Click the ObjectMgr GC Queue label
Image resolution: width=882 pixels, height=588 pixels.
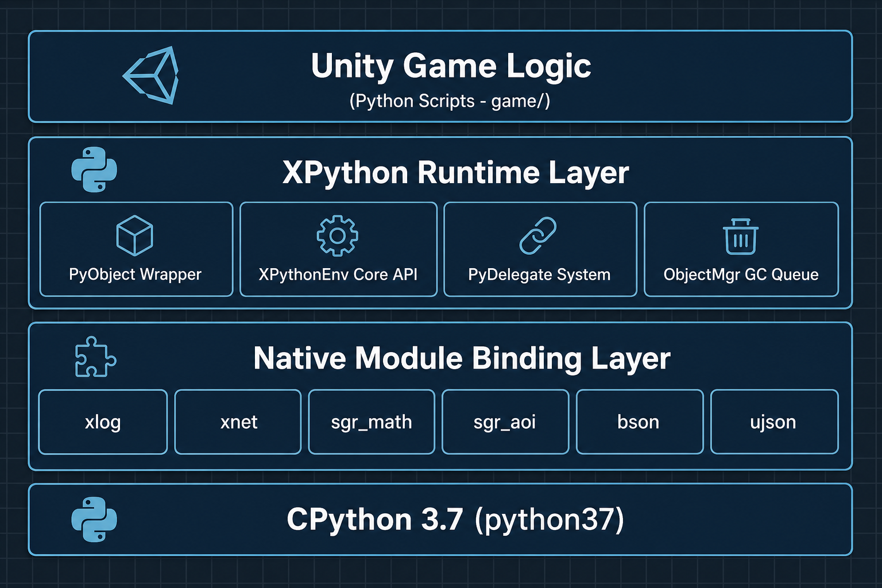click(741, 274)
